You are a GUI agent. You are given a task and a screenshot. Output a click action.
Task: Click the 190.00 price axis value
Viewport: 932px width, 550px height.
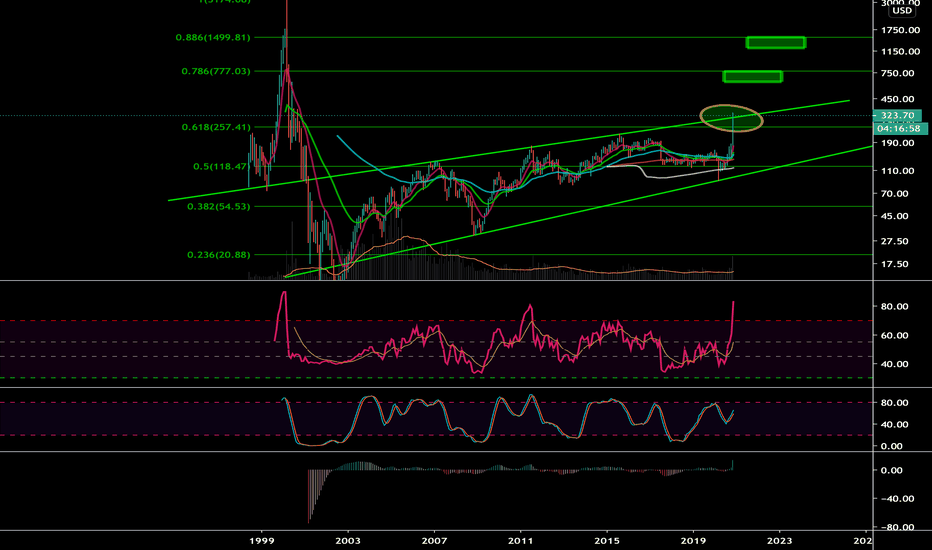tap(898, 143)
